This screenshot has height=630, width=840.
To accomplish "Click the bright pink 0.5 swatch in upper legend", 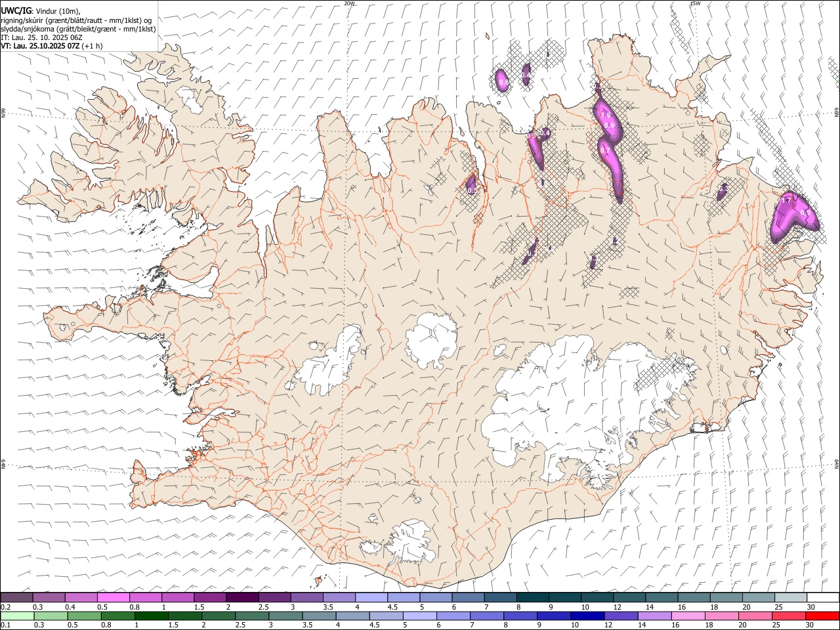I will 113,598.
